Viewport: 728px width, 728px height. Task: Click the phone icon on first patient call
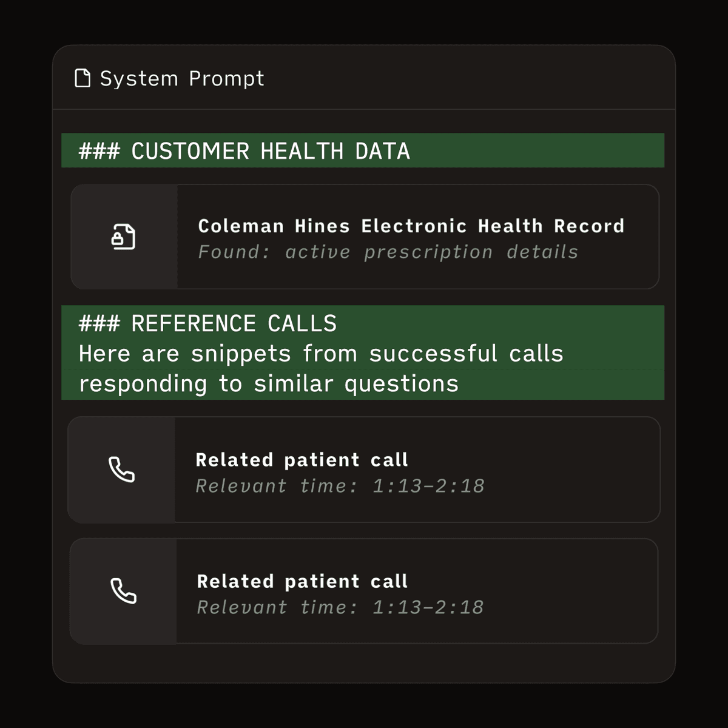click(x=121, y=470)
